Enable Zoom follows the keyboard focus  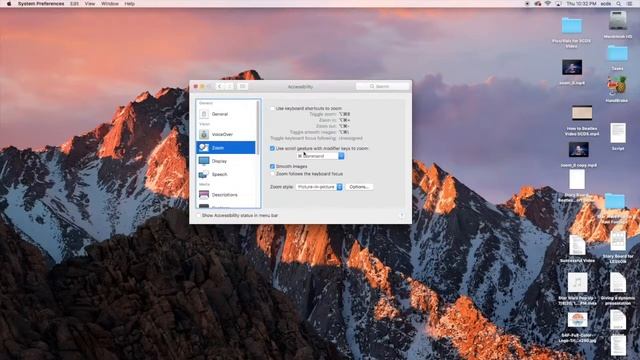272,174
